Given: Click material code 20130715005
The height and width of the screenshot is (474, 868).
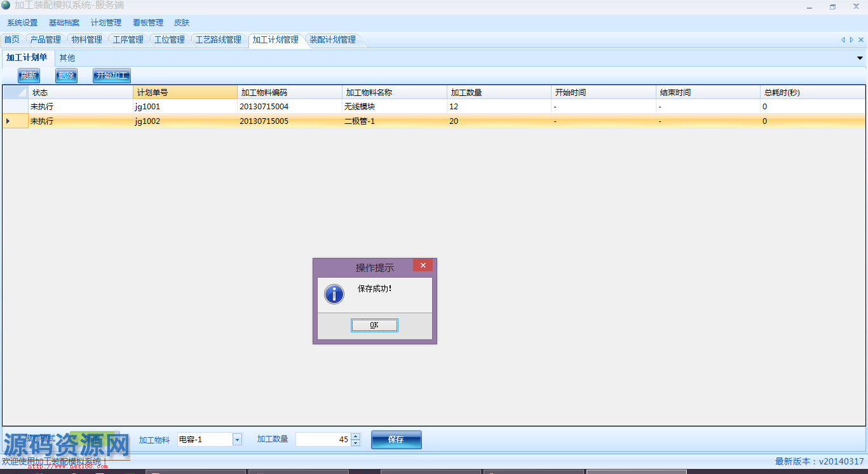Looking at the screenshot, I should tap(290, 121).
